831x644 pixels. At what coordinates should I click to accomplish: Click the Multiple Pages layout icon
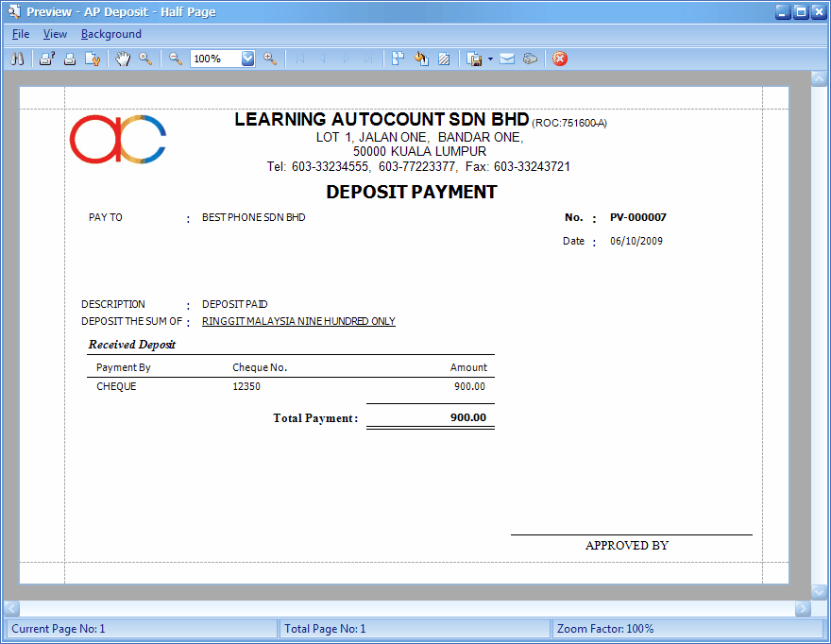click(x=398, y=59)
